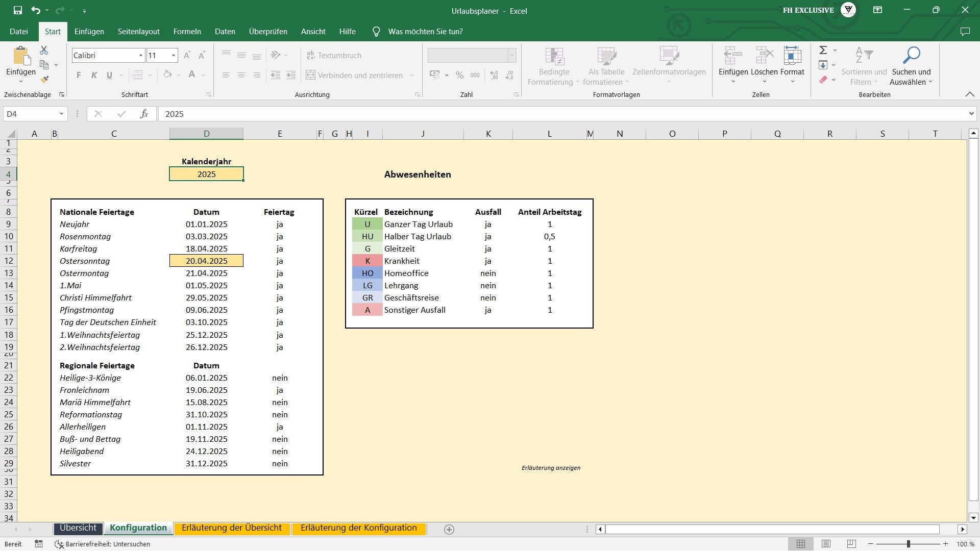980x551 pixels.
Task: Apply percent number format
Action: pyautogui.click(x=459, y=75)
